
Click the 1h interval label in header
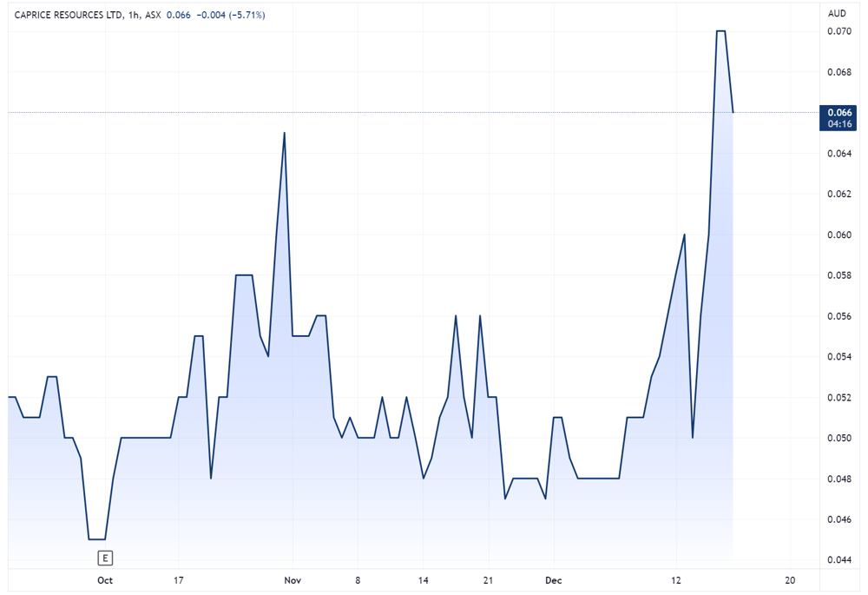click(x=134, y=15)
